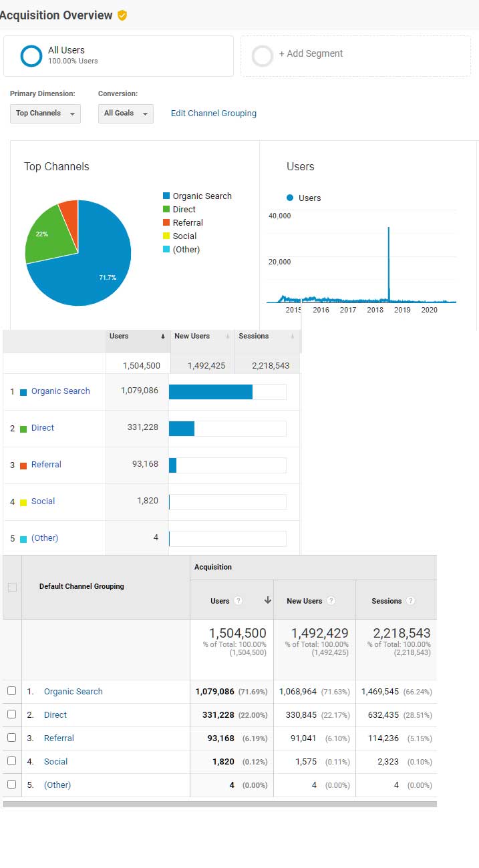Image resolution: width=479 pixels, height=868 pixels.
Task: Click the Social legend color swatch
Action: pyautogui.click(x=166, y=236)
